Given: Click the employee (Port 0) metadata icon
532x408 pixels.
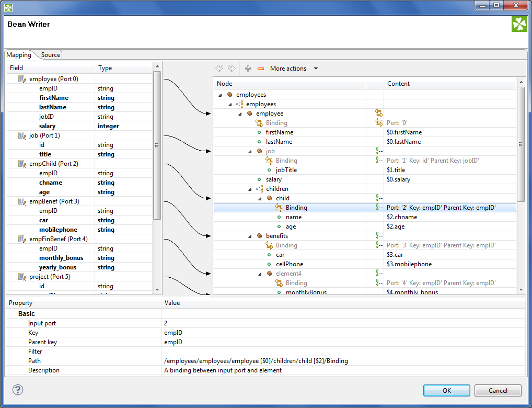Looking at the screenshot, I should tap(22, 79).
